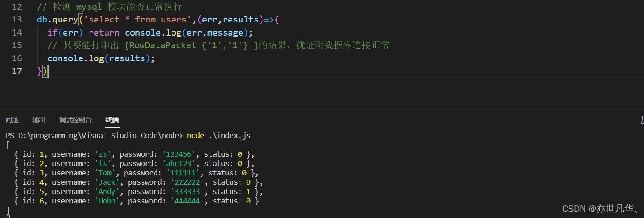This screenshot has height=218, width=644.
Task: Click line number 15 in gutter
Action: tap(16, 45)
